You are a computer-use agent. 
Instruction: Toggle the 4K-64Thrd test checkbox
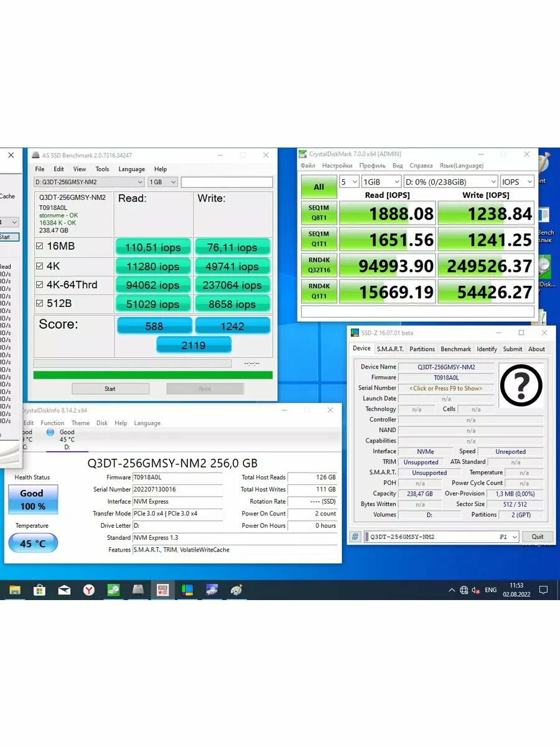click(x=39, y=284)
